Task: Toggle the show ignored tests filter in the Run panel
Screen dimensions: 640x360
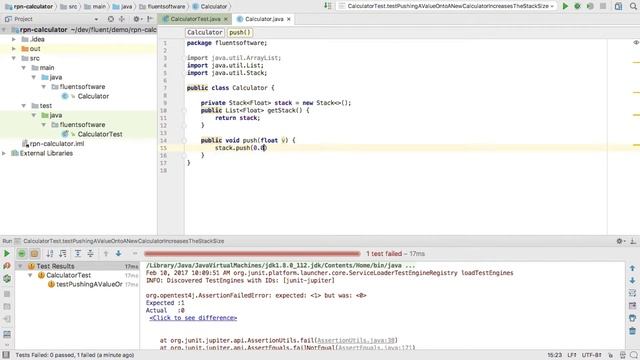Action: tap(35, 253)
